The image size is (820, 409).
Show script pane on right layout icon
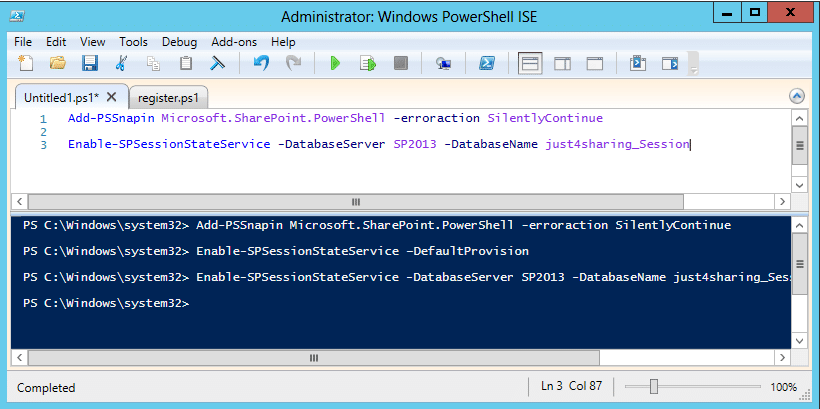click(562, 64)
